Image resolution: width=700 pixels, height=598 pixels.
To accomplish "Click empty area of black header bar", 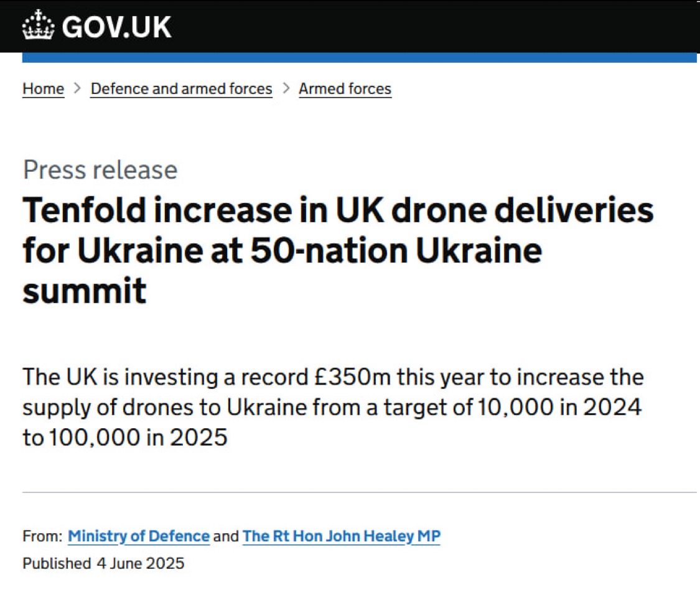I will (x=436, y=26).
